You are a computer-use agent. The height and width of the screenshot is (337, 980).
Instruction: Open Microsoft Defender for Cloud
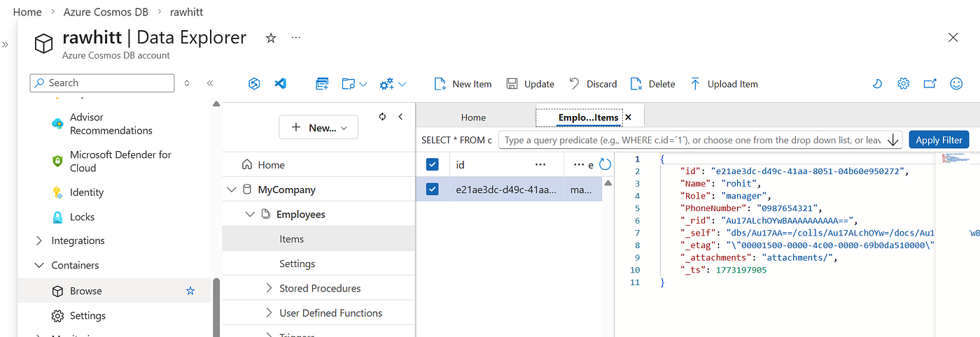[120, 161]
